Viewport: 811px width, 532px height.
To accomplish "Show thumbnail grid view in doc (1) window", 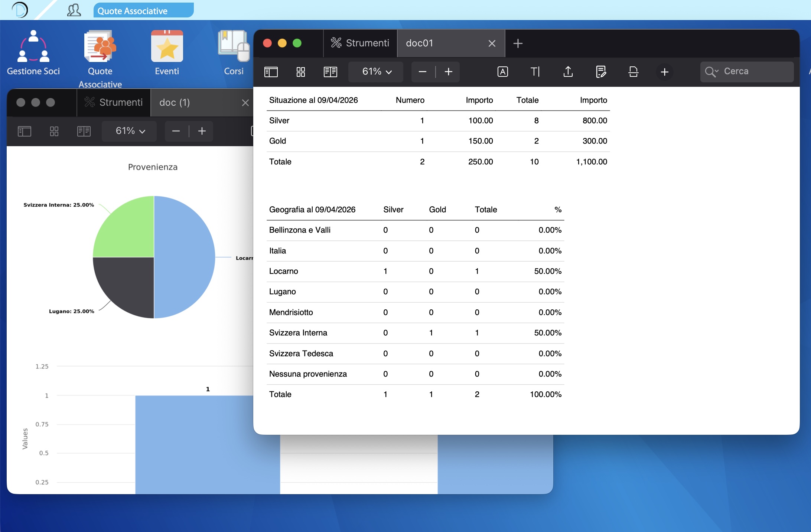I will [x=54, y=131].
